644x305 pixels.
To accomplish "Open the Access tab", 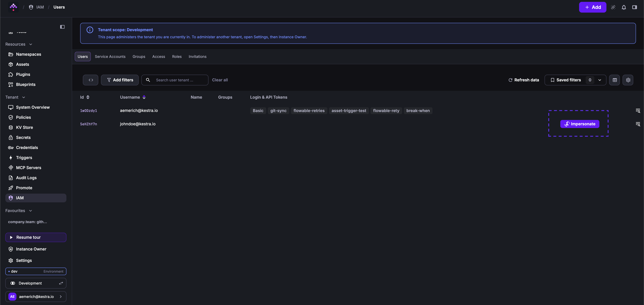I will 158,57.
